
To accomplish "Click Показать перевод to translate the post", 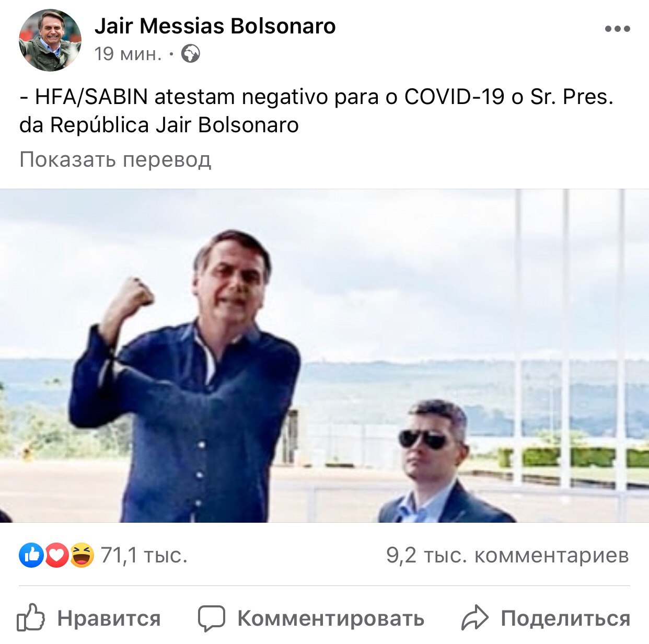I will 115,159.
